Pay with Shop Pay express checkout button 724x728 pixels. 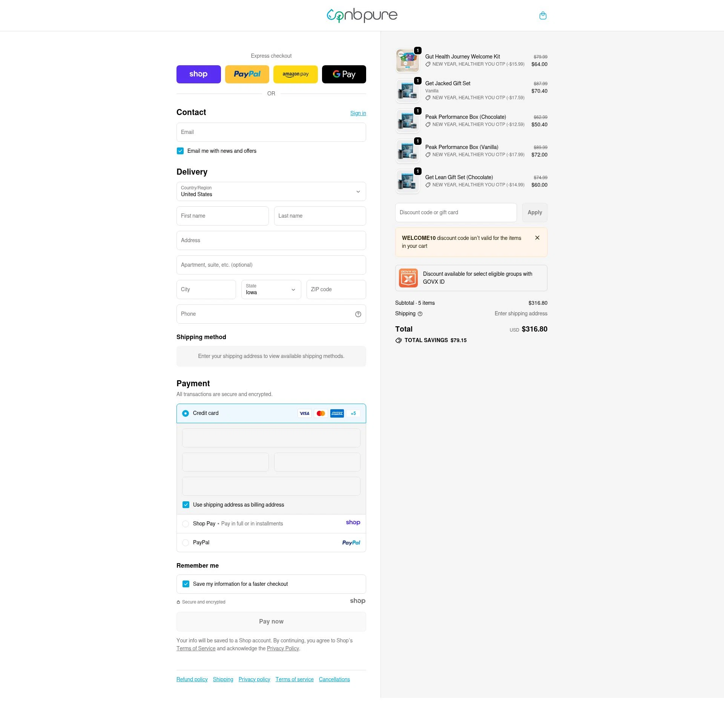coord(198,74)
